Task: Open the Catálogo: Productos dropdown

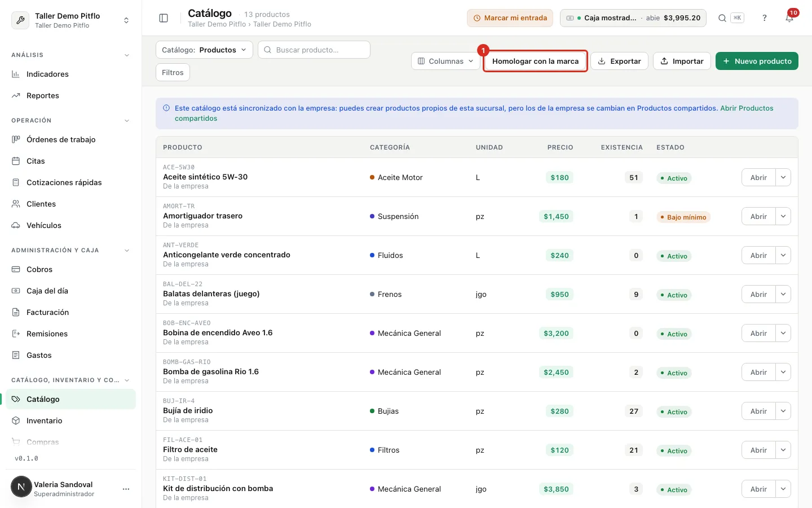Action: (x=204, y=50)
